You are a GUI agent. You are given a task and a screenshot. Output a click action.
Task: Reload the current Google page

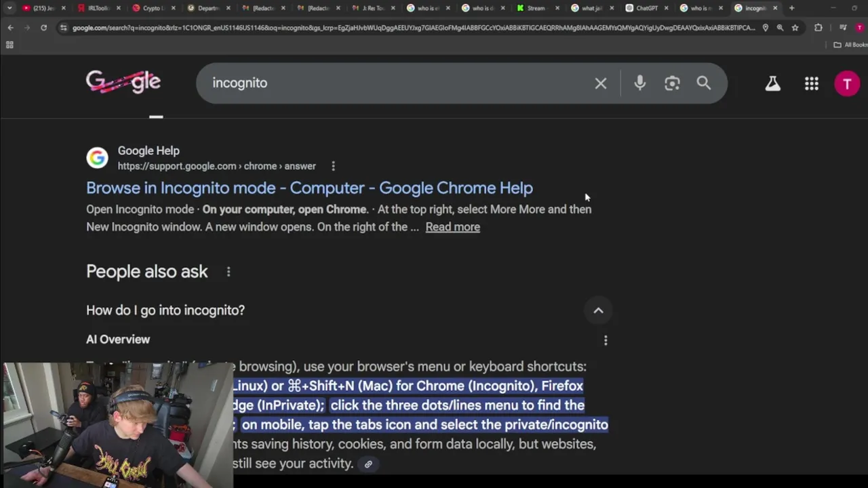43,28
